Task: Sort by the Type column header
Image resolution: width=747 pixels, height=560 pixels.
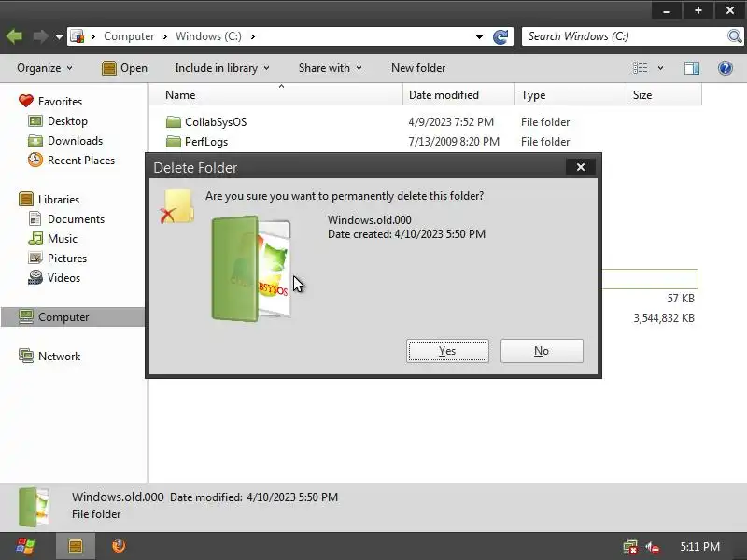Action: (x=571, y=95)
